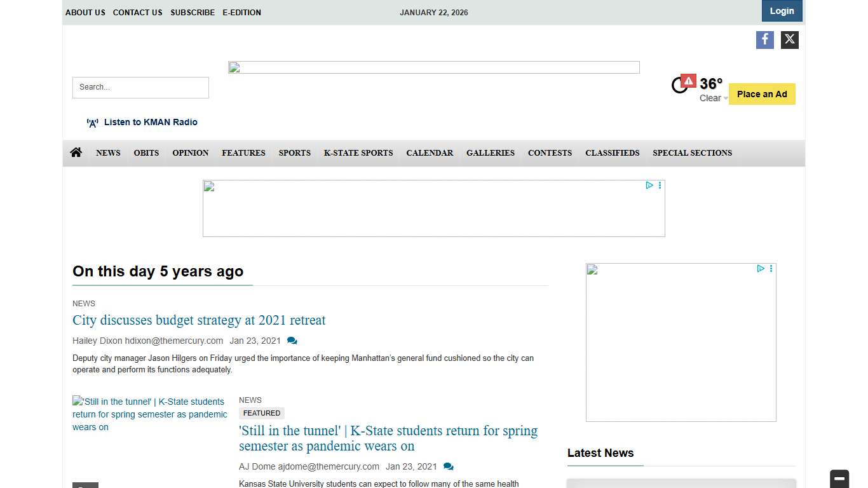Expand the Classifieds navigation menu

(612, 153)
